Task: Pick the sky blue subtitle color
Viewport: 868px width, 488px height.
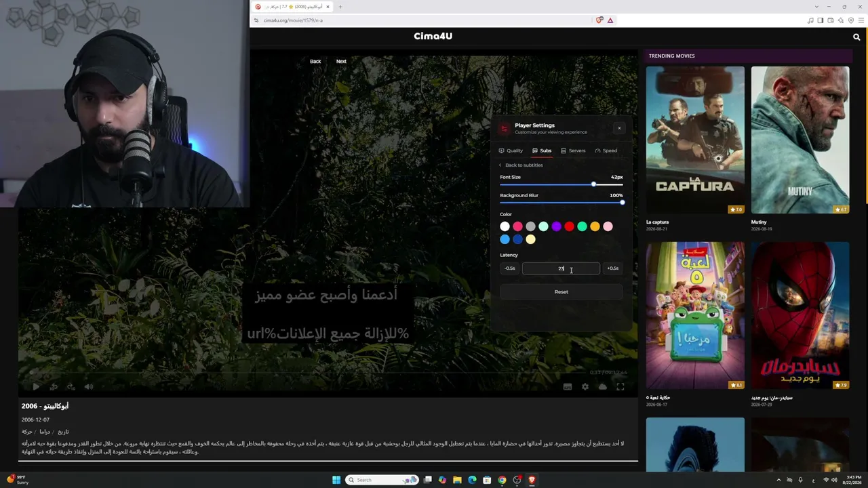Action: (x=505, y=239)
